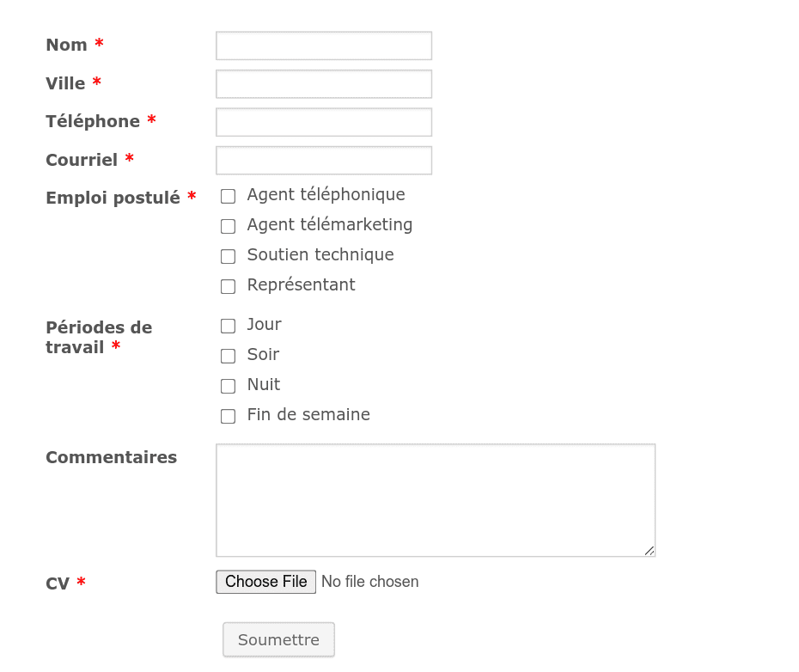
Task: Tick the Agent télémarketing checkbox
Action: tap(228, 226)
